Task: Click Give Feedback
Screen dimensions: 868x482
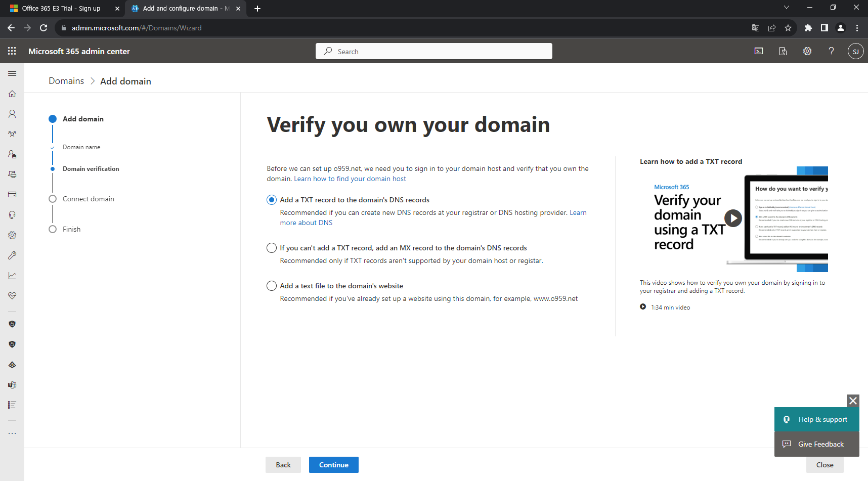Action: (x=817, y=444)
